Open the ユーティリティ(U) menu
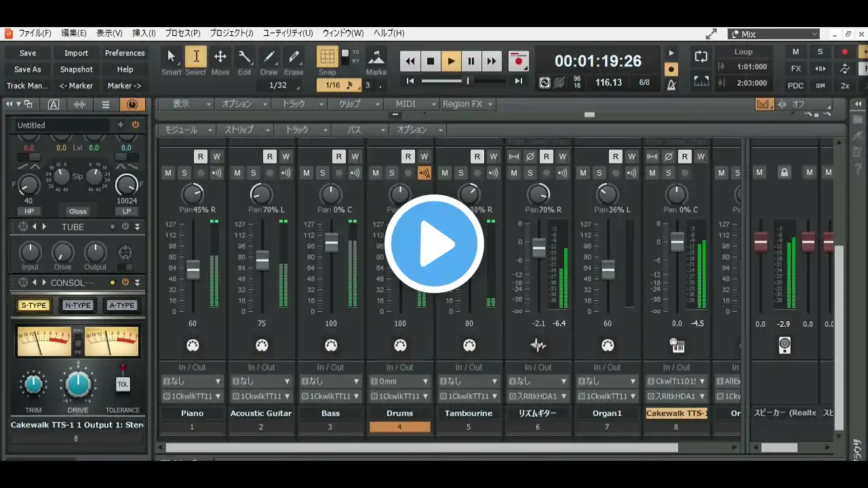The image size is (868, 488). pyautogui.click(x=288, y=33)
